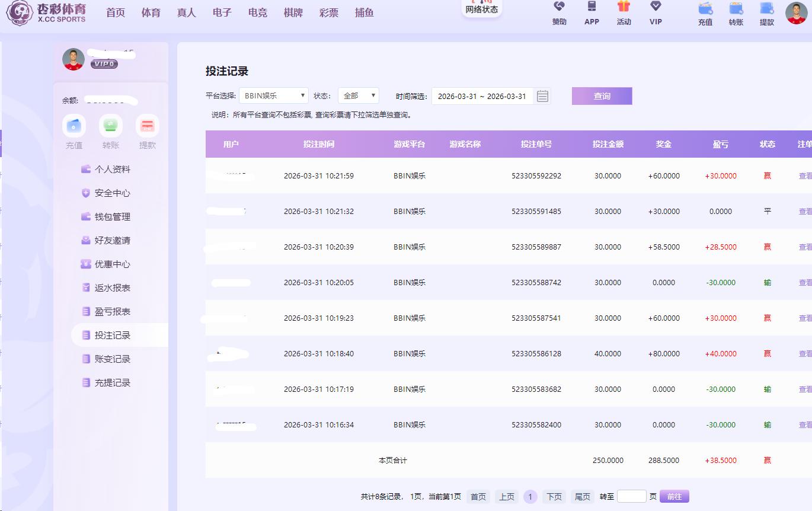Image resolution: width=812 pixels, height=511 pixels.
Task: Click the sidebar 转账 transfer icon
Action: pos(111,126)
